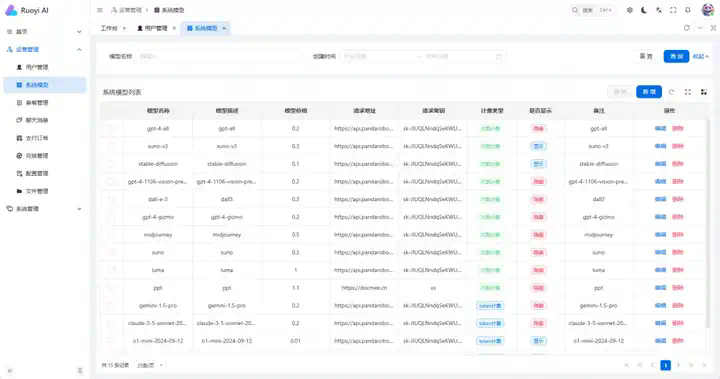
Task: Open table column settings grid icon
Action: 703,92
